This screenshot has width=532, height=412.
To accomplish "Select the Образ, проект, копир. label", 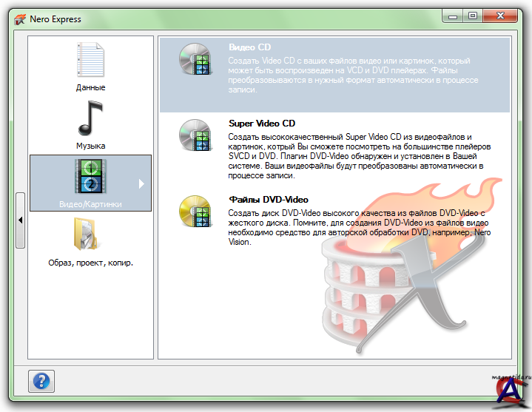I will pyautogui.click(x=90, y=263).
